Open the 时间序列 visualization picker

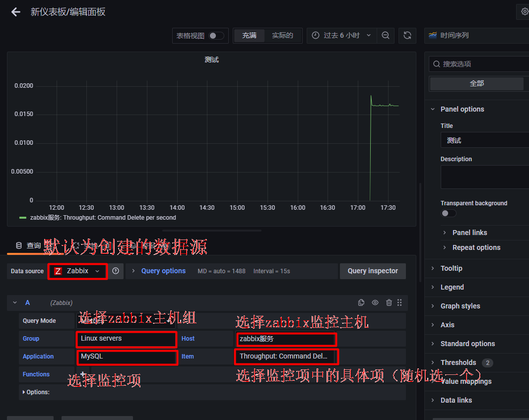476,35
